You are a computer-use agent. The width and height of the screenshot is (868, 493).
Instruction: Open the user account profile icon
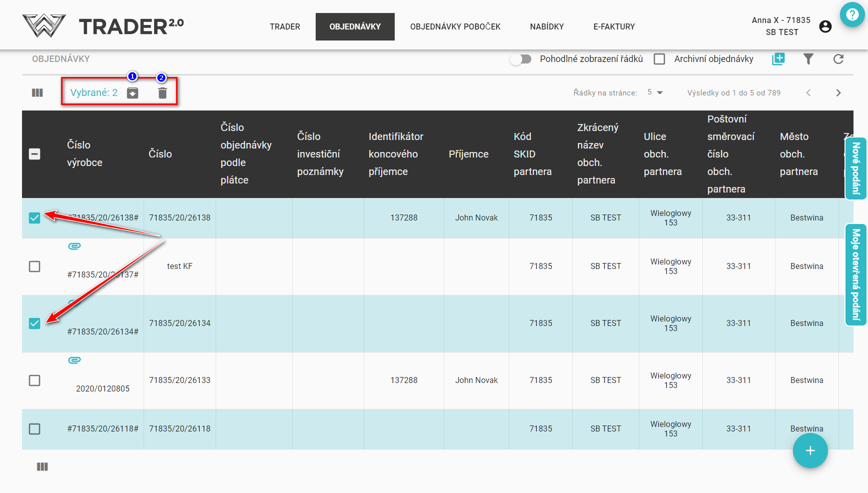pyautogui.click(x=825, y=26)
